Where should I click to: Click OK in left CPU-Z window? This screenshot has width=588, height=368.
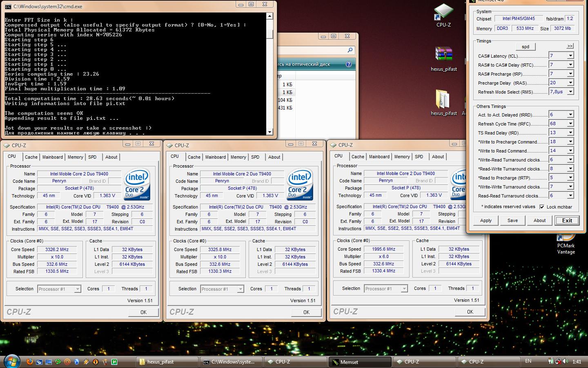pos(143,312)
